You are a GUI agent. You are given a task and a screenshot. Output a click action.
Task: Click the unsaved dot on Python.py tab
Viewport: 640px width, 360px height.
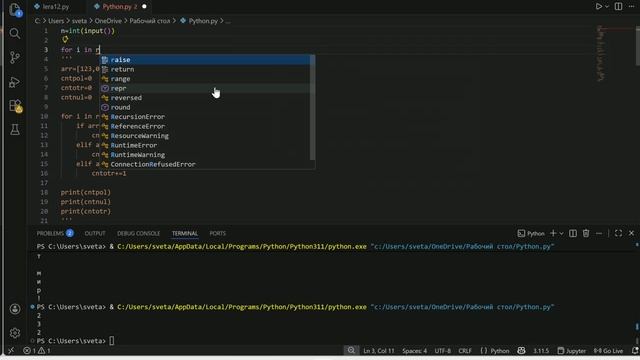(x=144, y=7)
